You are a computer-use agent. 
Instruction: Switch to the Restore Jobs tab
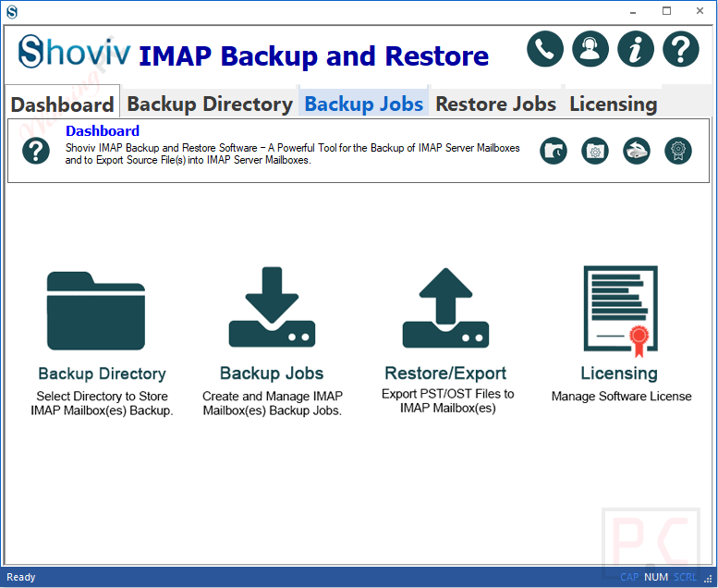pyautogui.click(x=496, y=104)
